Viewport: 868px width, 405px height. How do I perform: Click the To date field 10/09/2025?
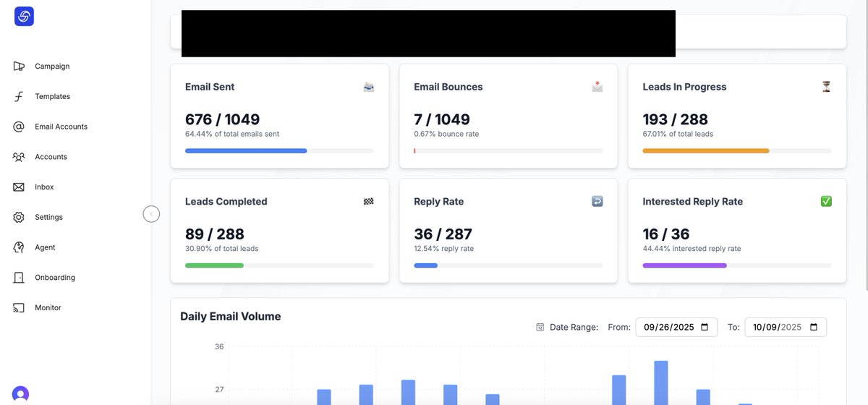pyautogui.click(x=786, y=327)
